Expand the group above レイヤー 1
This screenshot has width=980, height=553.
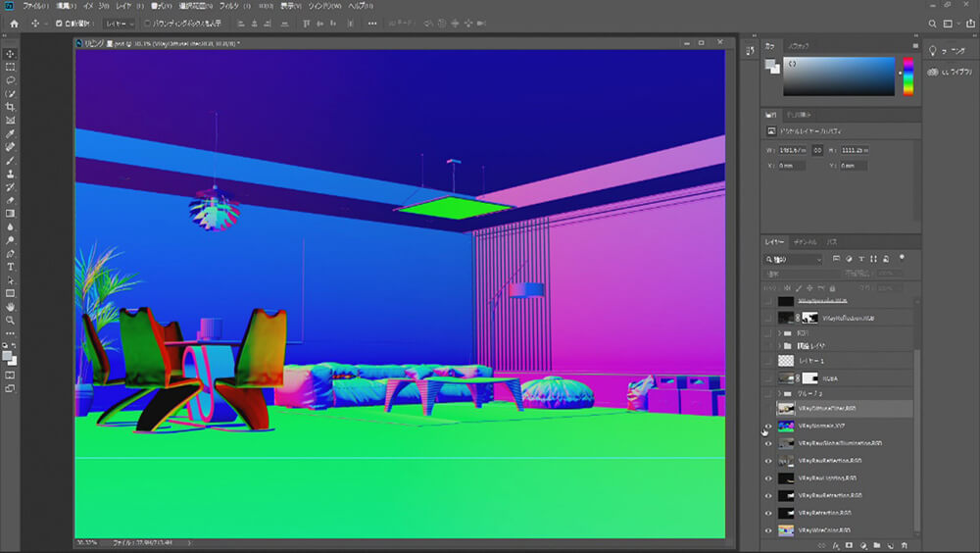pyautogui.click(x=779, y=346)
